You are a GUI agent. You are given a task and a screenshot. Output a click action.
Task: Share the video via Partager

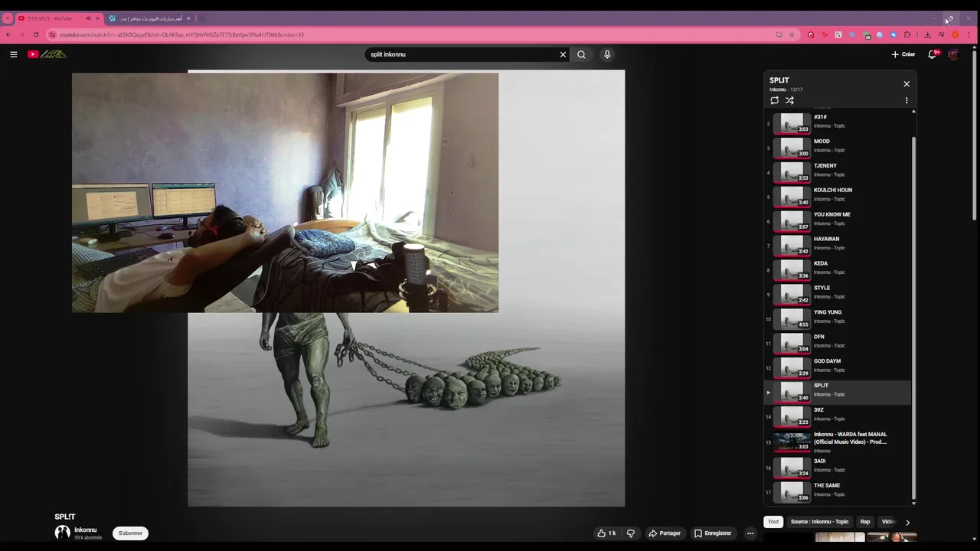click(x=665, y=533)
